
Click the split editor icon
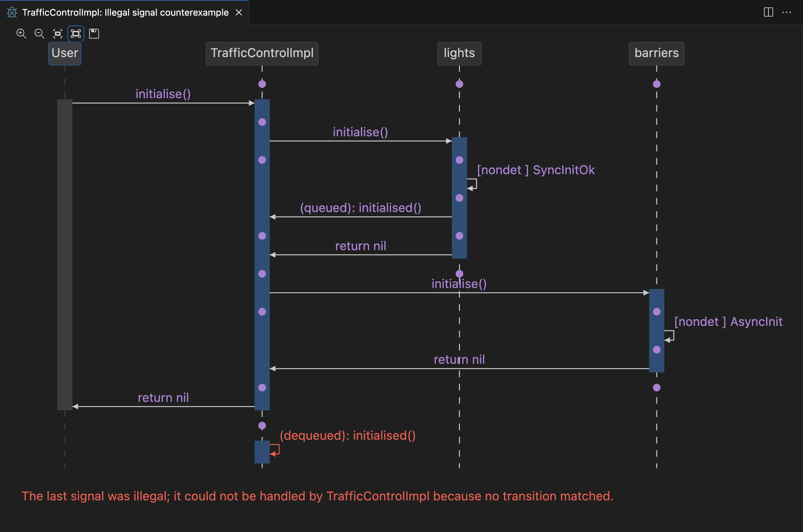(x=768, y=12)
